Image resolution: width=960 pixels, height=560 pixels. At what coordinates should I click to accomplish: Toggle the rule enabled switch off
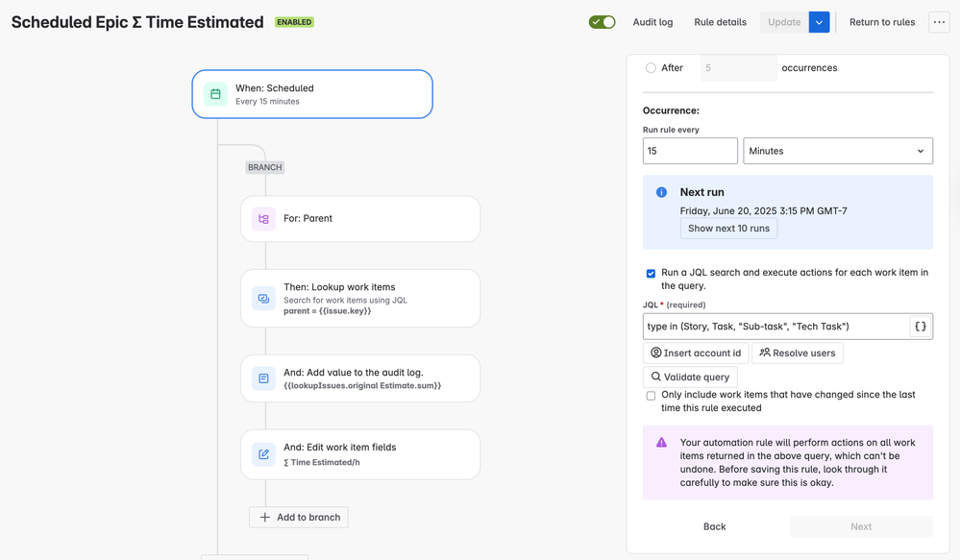(602, 22)
